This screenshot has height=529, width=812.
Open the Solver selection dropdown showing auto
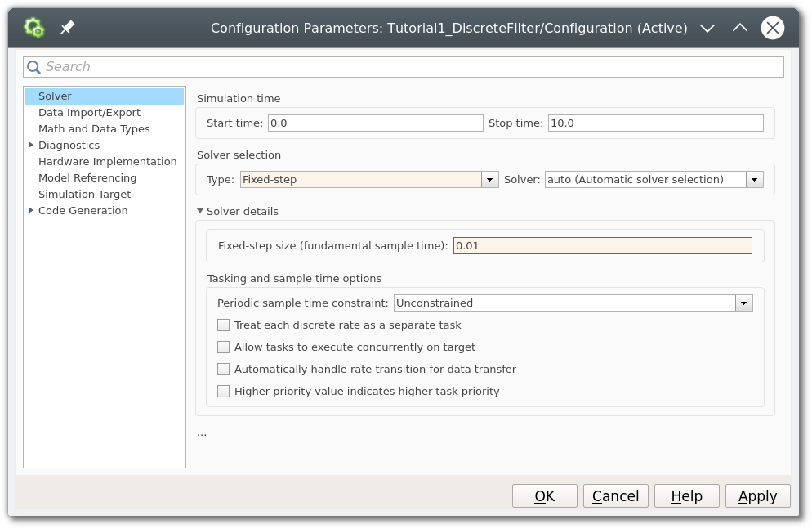click(x=754, y=179)
